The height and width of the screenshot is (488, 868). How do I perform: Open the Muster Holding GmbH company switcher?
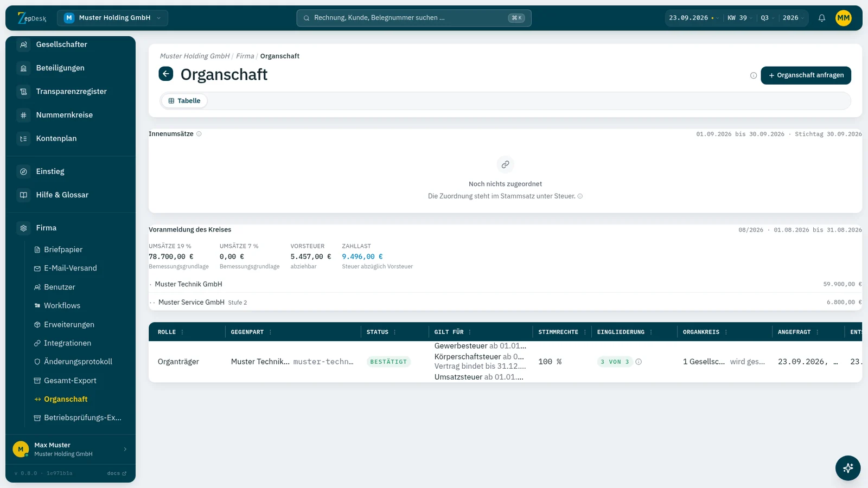112,18
